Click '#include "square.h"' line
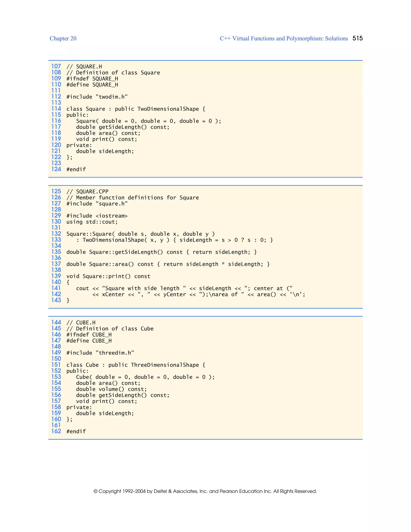 tap(97, 204)
